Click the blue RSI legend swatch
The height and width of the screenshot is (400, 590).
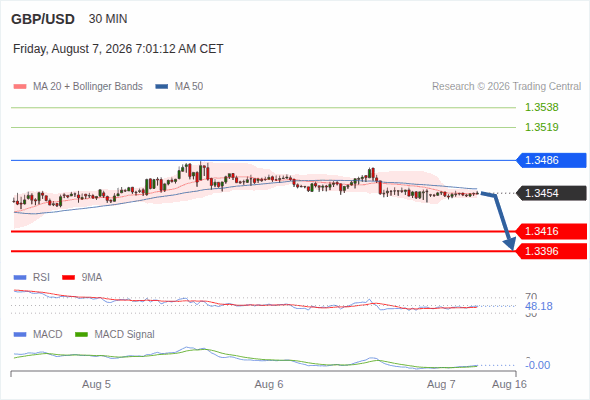pyautogui.click(x=20, y=278)
